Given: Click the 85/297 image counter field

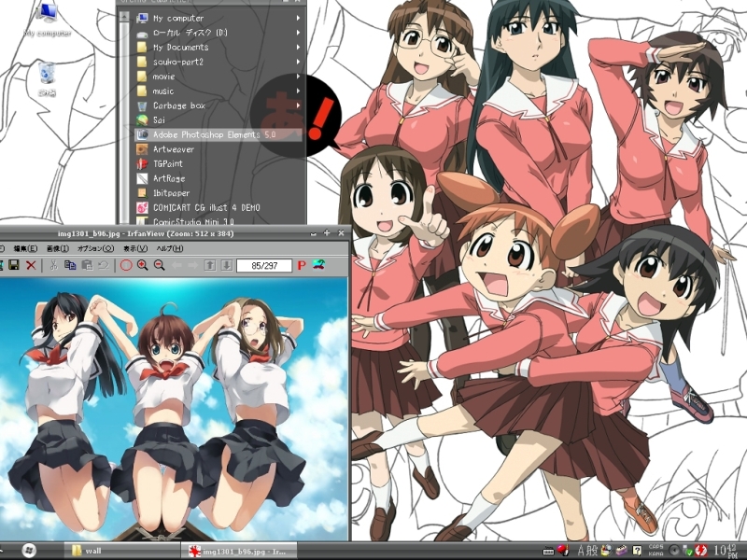Looking at the screenshot, I should click(264, 266).
